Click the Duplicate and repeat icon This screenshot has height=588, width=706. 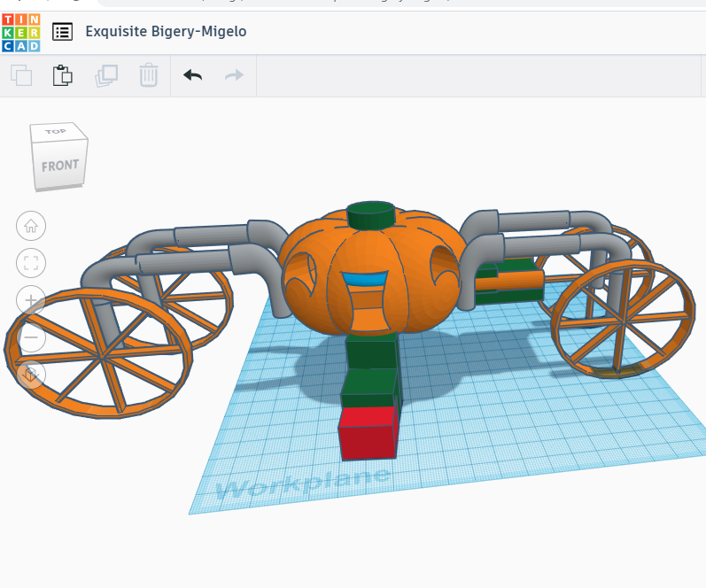coord(106,75)
